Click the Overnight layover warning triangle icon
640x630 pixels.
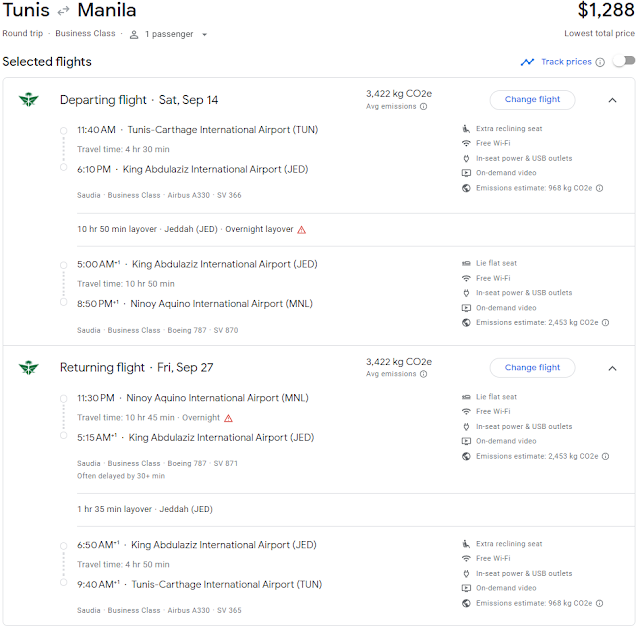point(301,230)
